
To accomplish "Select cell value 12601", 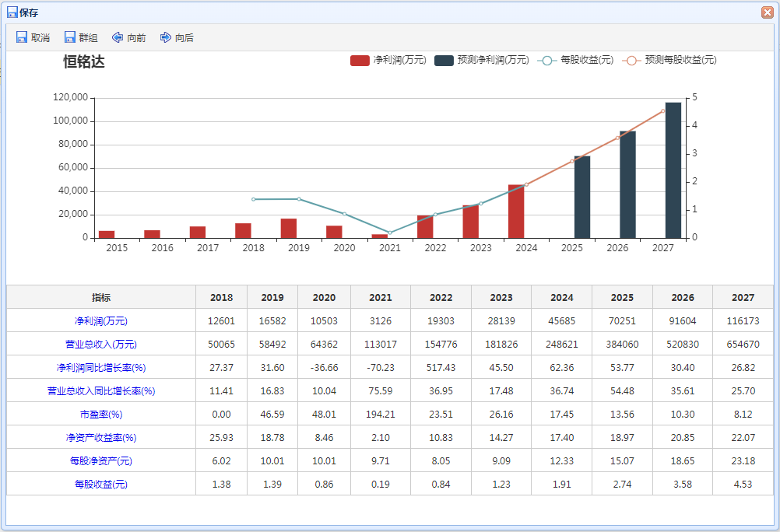I will [221, 320].
